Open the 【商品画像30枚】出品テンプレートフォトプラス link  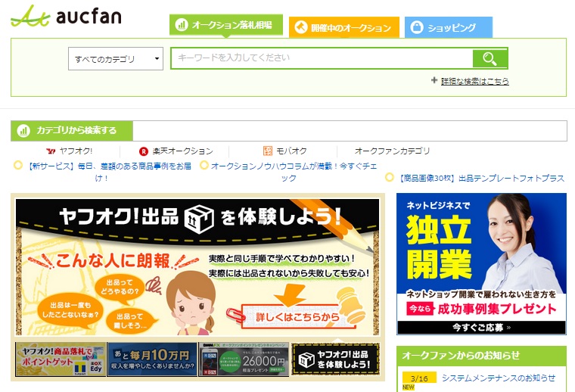[x=481, y=178]
